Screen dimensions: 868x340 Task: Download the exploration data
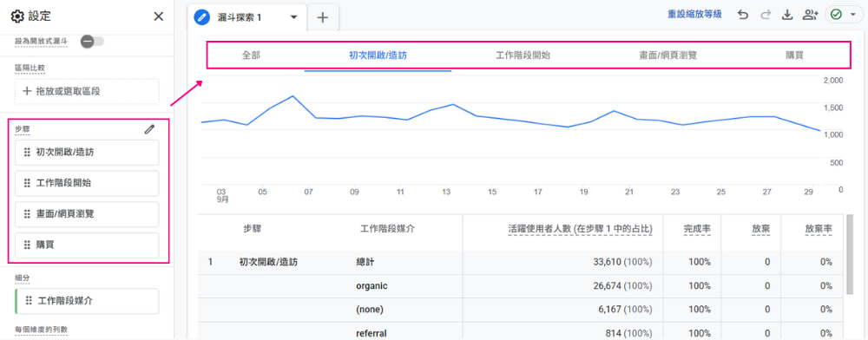coord(787,16)
